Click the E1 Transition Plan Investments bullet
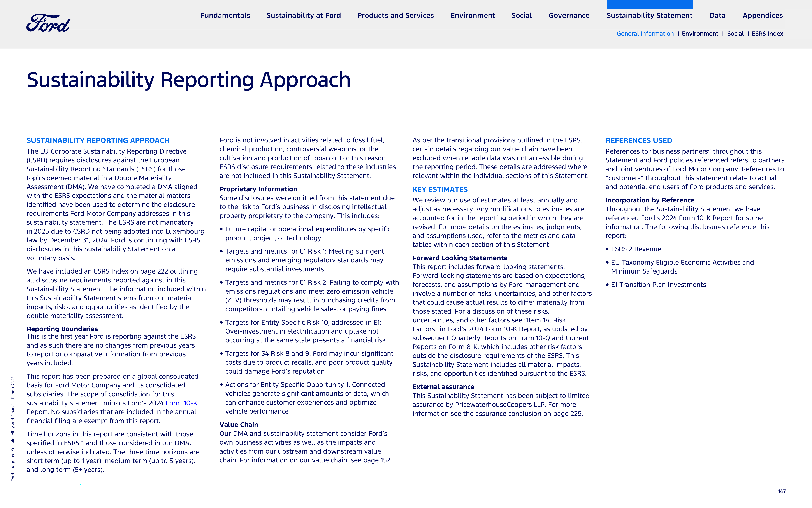The image size is (812, 508). coord(656,285)
